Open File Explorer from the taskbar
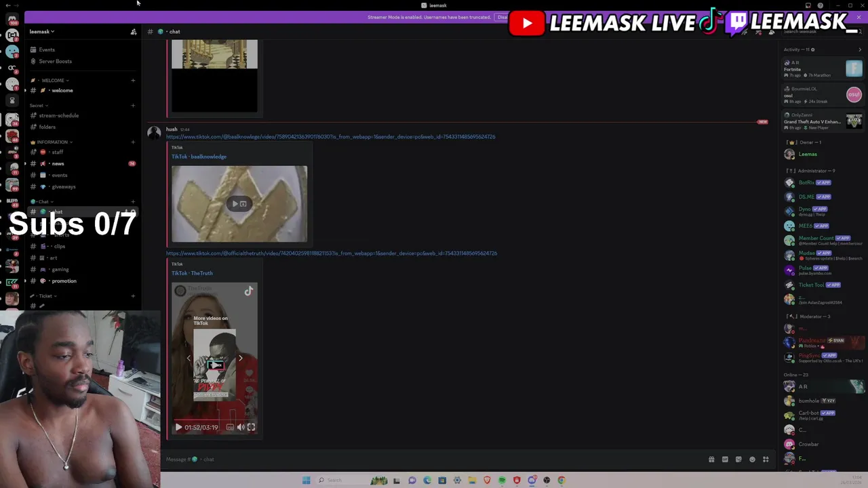 (x=472, y=480)
